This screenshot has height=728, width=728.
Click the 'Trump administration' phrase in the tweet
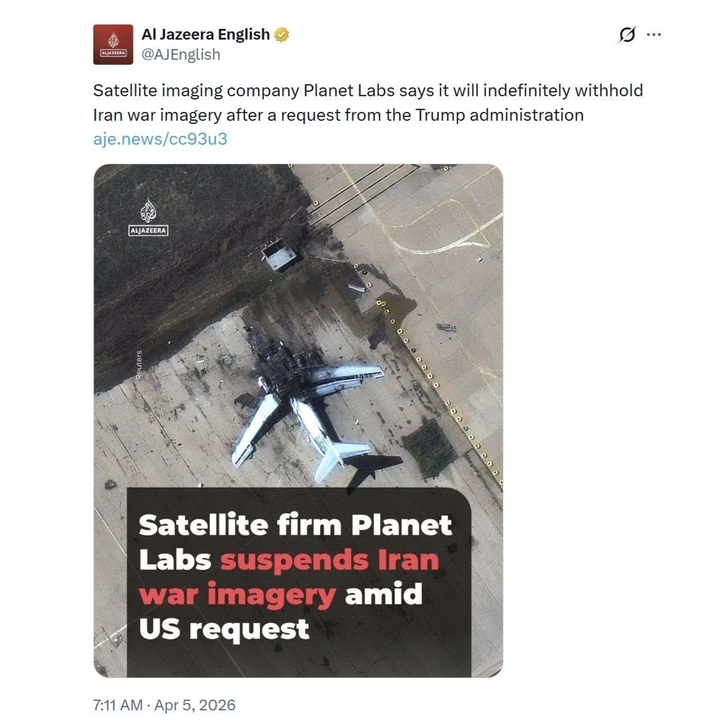tap(499, 115)
